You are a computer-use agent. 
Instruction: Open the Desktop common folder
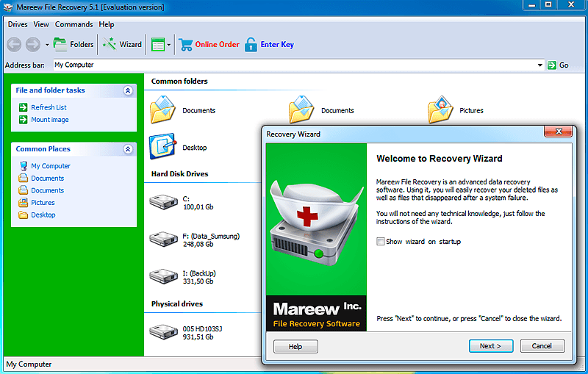click(162, 147)
